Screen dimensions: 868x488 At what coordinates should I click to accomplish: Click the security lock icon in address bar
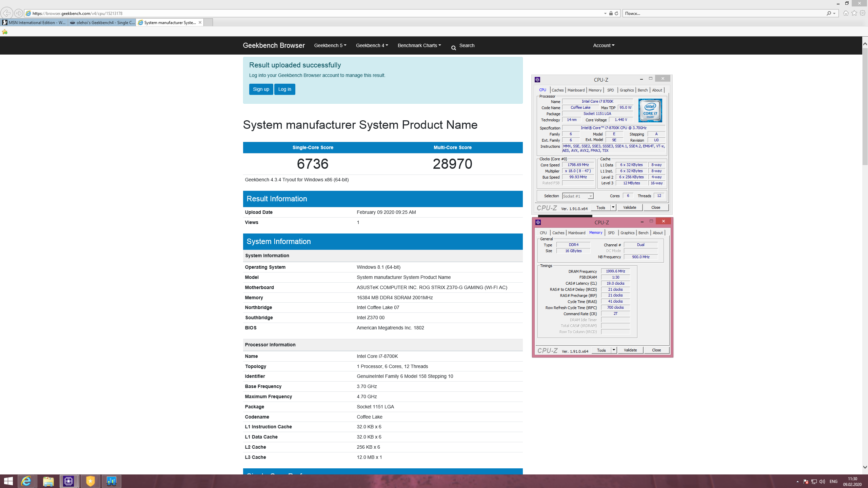[x=611, y=14]
